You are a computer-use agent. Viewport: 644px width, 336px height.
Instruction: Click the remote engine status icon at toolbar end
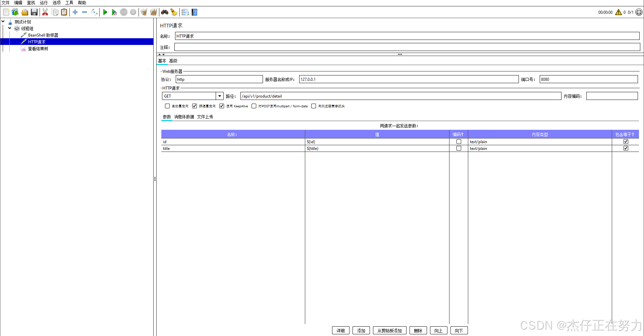(639, 12)
